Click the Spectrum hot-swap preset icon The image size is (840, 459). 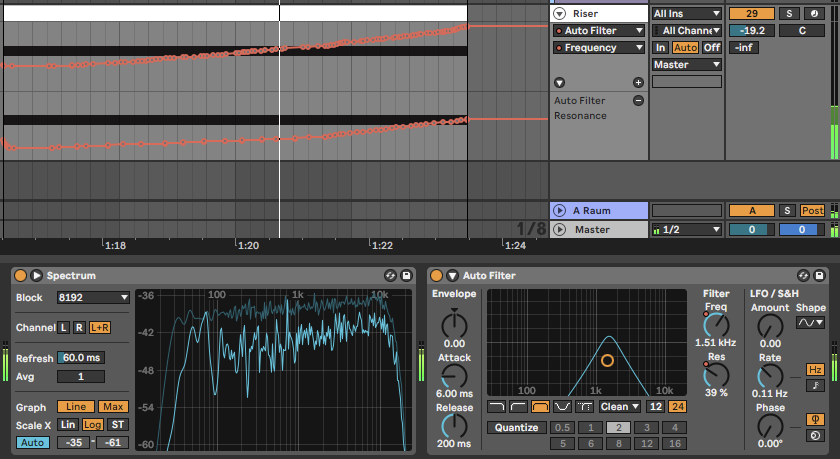click(390, 275)
